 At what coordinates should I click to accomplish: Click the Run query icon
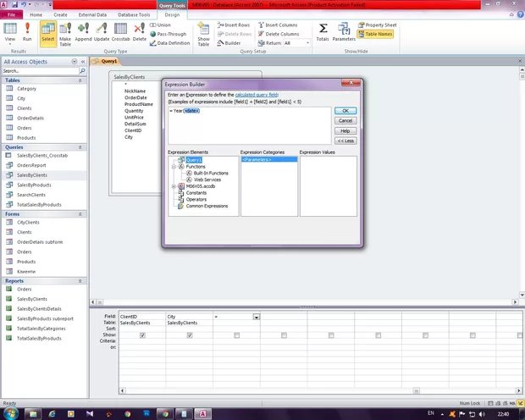coord(27,32)
